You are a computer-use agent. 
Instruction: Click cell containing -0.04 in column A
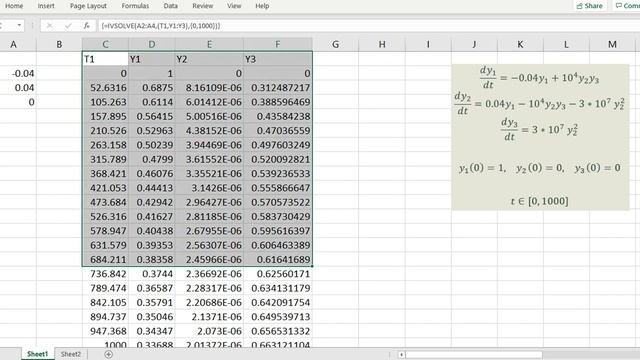point(18,73)
